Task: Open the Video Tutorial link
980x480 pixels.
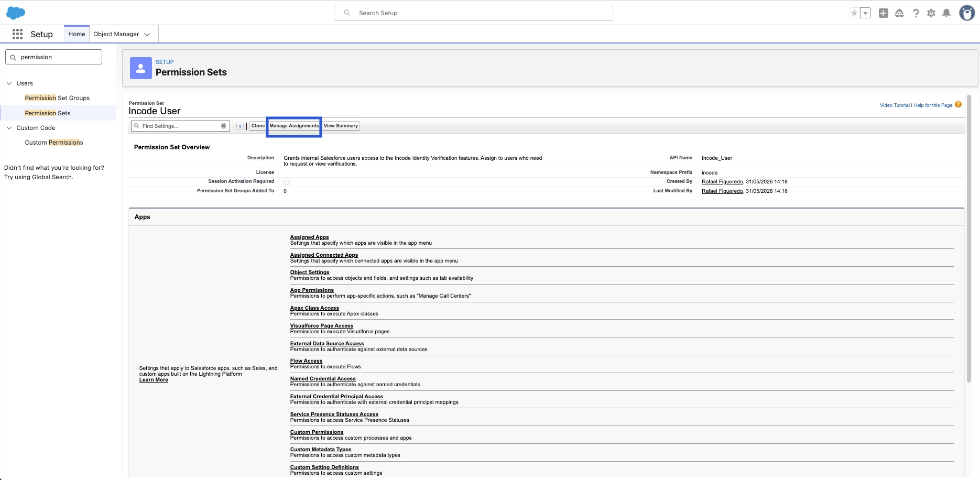Action: 895,105
